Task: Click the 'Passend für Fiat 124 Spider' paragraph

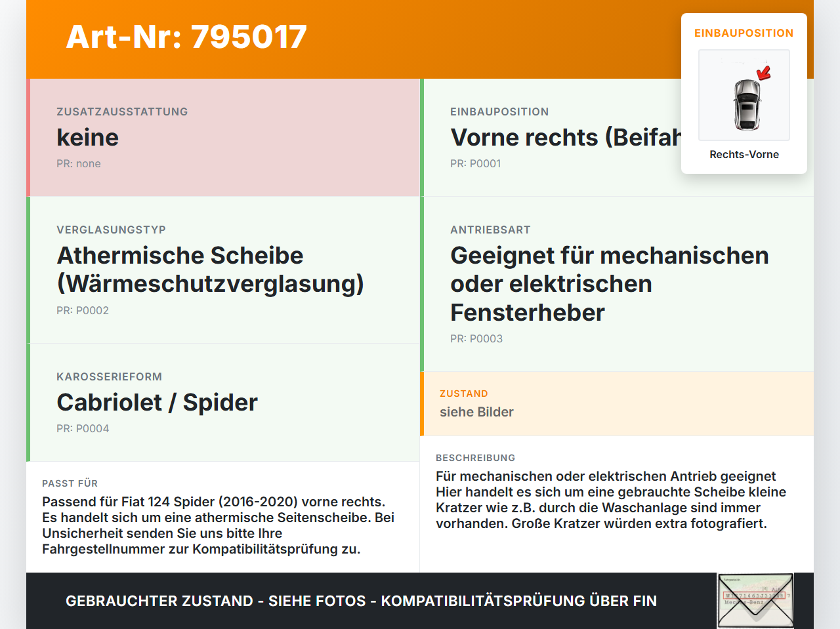Action: tap(219, 525)
